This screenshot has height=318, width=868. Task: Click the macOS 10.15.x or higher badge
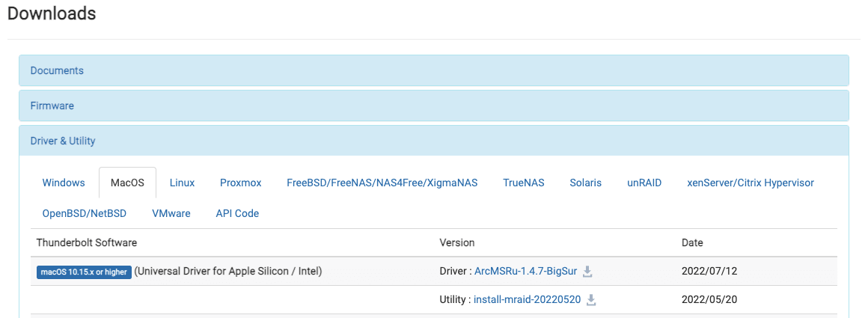84,272
